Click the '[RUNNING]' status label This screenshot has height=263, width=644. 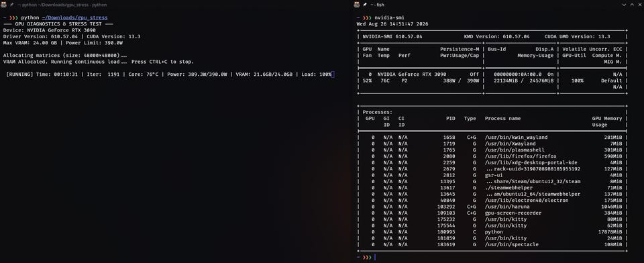click(x=19, y=74)
